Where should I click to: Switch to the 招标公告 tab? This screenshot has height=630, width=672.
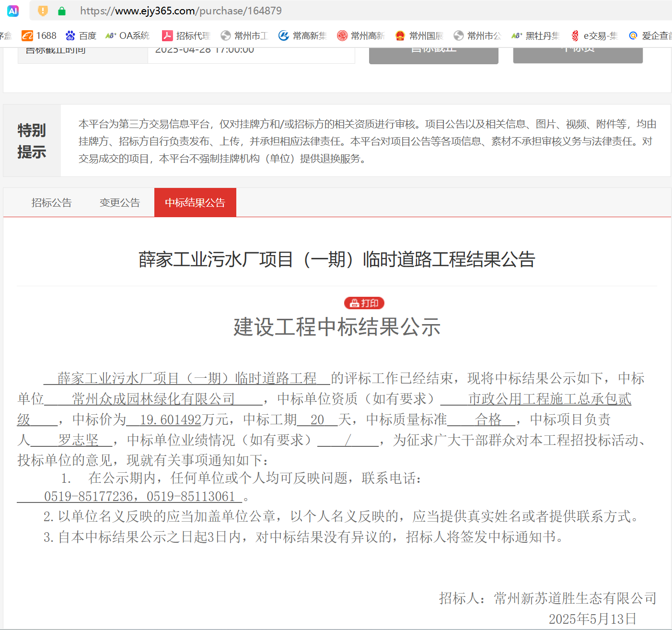[52, 203]
